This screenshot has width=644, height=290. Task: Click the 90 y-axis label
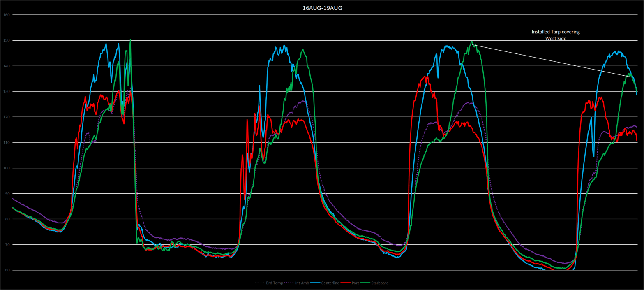click(x=7, y=193)
